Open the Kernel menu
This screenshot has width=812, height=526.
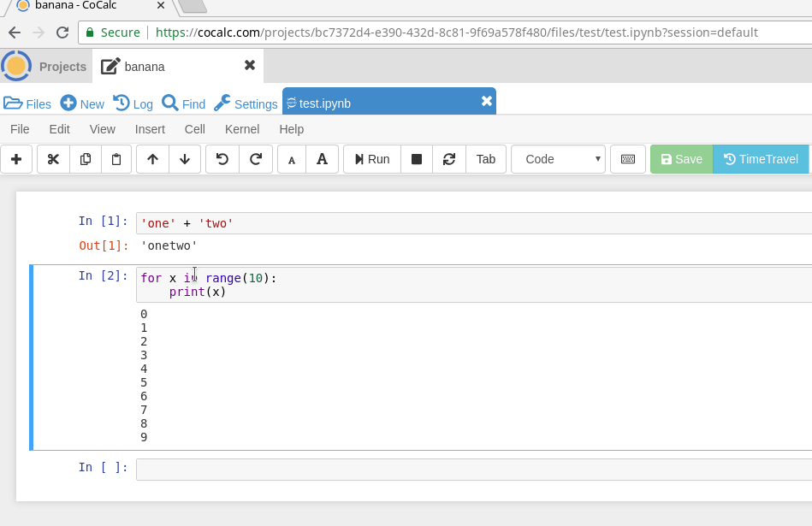(242, 129)
